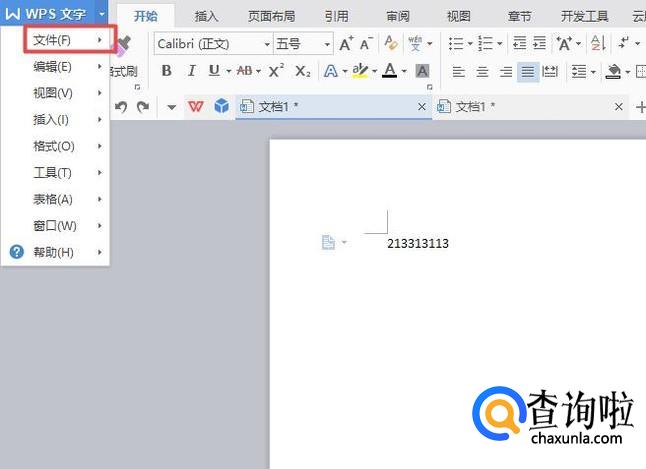Open the 插入(I) submenu in the dropdown menu

pos(56,120)
